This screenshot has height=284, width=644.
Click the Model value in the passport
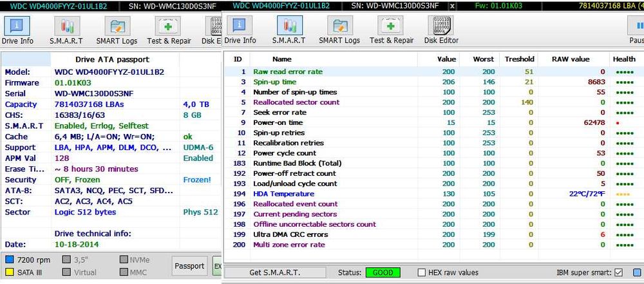coord(109,72)
